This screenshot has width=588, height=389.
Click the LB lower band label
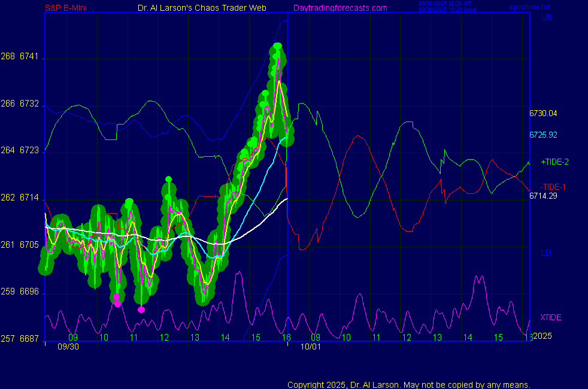[x=545, y=253]
